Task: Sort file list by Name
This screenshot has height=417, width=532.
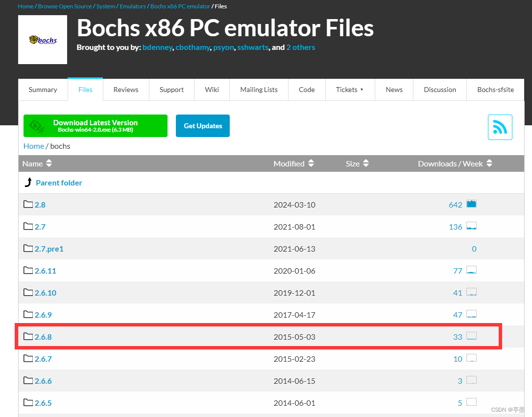Action: point(37,163)
